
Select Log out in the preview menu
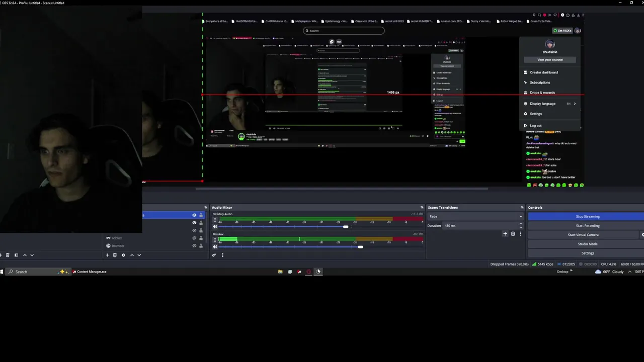click(x=535, y=126)
